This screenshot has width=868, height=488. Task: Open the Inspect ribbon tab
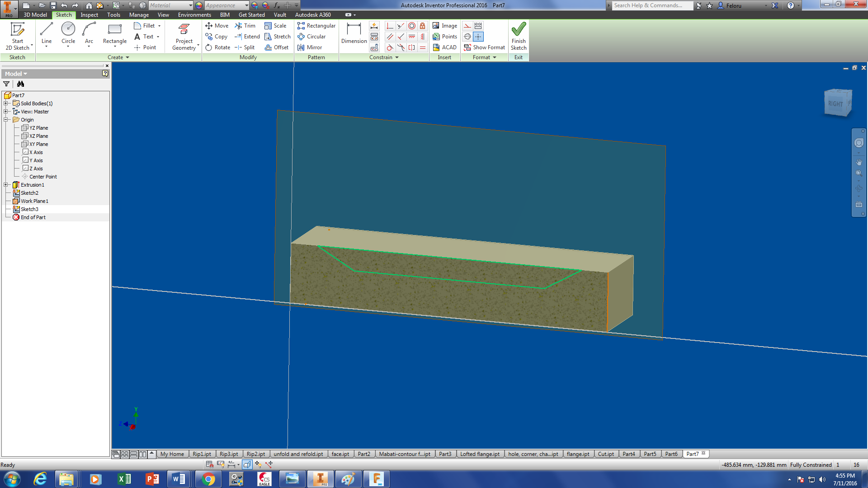89,15
